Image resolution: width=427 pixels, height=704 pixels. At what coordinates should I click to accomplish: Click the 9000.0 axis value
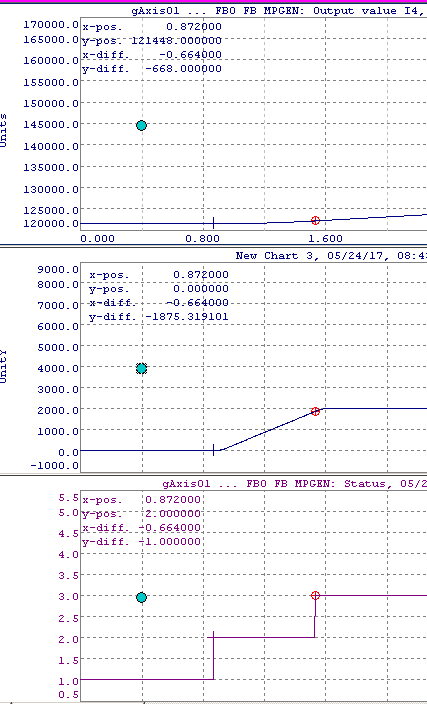(x=58, y=269)
